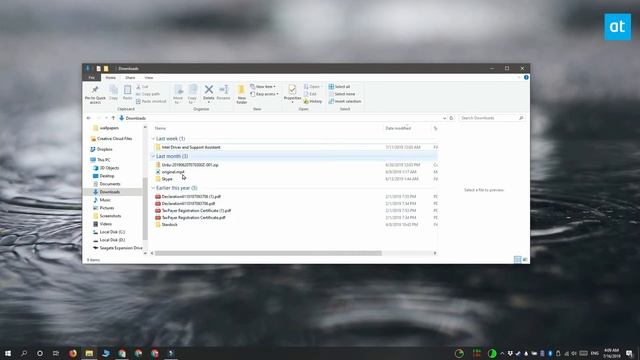This screenshot has width=640, height=360.
Task: Open 3D Objects in navigation pane
Action: 109,168
